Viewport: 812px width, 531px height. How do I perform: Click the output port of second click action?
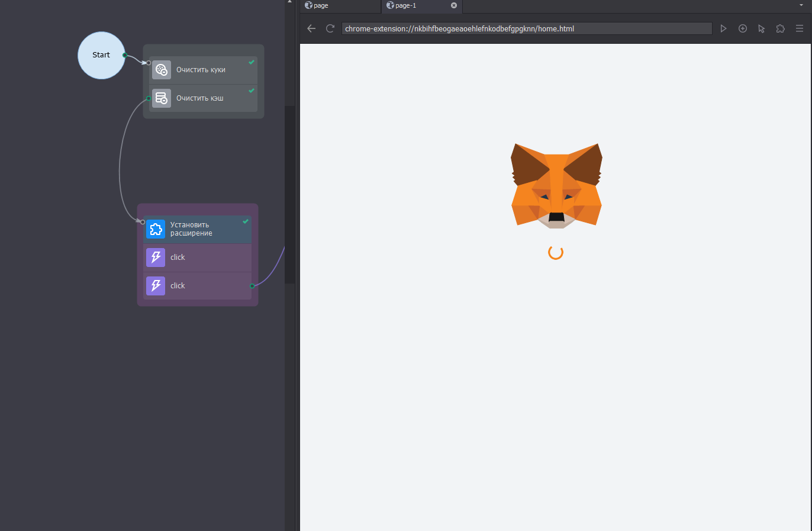pos(252,286)
